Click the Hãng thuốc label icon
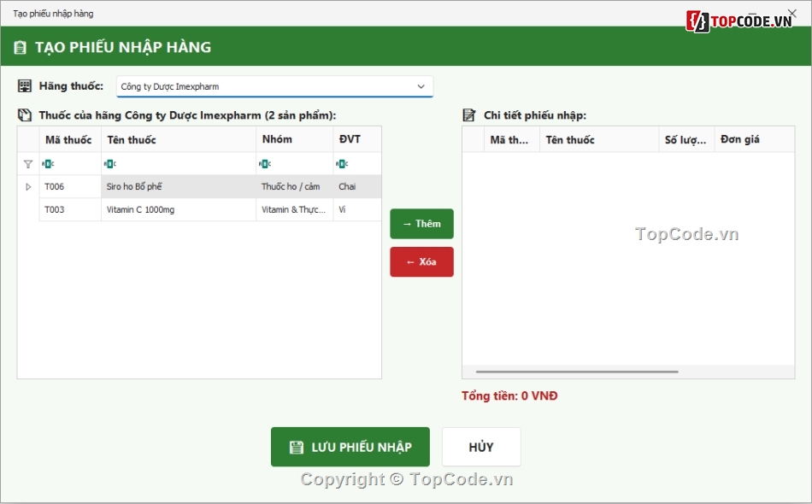The image size is (812, 504). 24,86
